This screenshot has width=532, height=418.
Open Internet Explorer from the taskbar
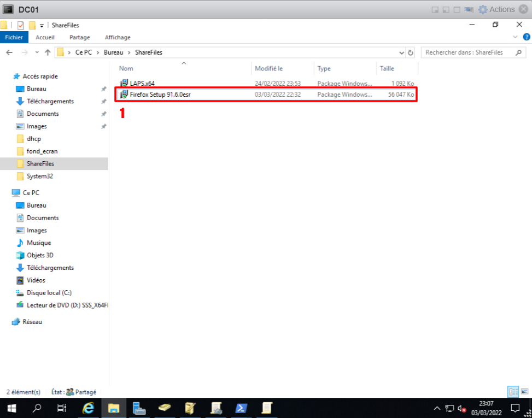[x=88, y=408]
